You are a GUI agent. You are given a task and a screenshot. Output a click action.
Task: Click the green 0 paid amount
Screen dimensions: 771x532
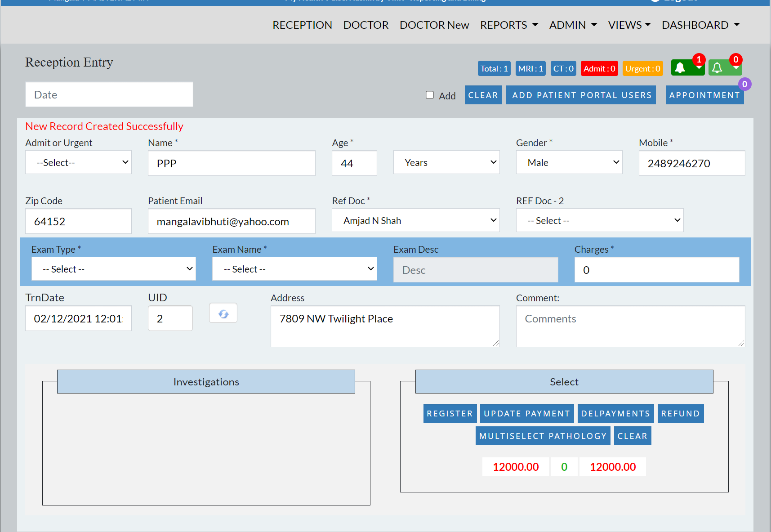click(564, 467)
